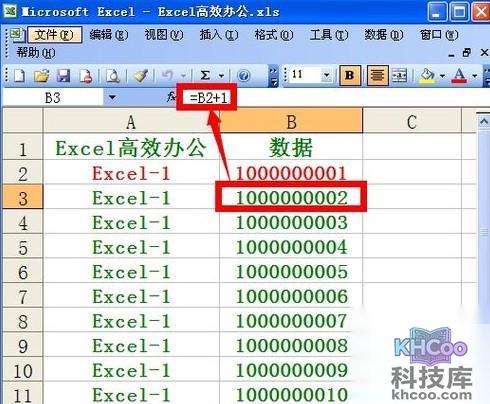Open a file with the Open folder icon

click(41, 76)
